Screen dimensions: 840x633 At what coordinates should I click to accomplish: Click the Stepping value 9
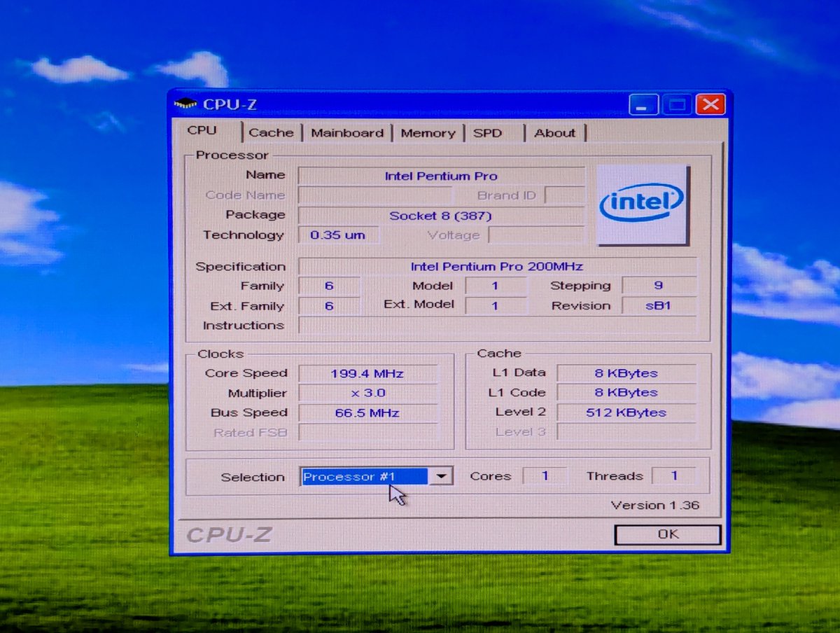(659, 286)
